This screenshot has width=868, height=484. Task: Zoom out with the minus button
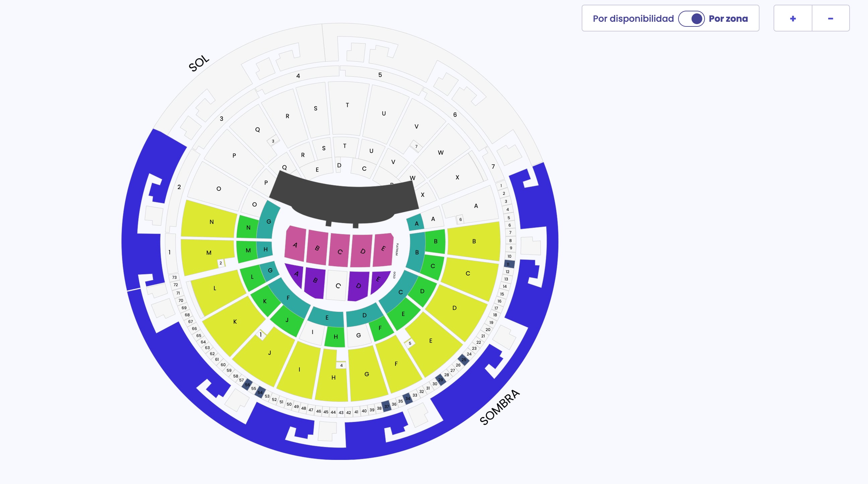click(x=830, y=18)
